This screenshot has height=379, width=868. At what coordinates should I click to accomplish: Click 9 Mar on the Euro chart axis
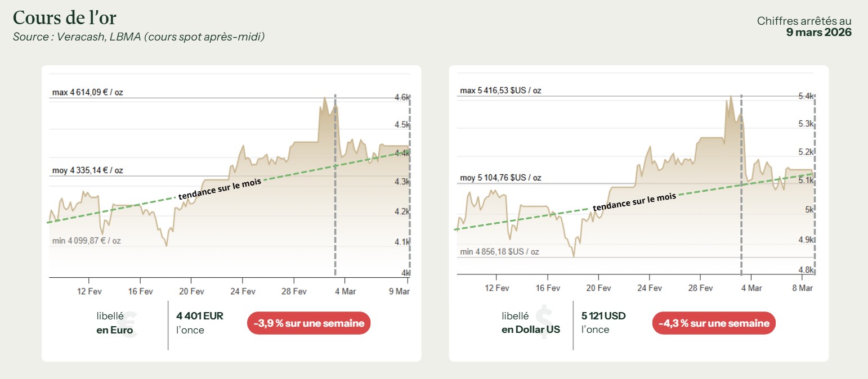(399, 291)
